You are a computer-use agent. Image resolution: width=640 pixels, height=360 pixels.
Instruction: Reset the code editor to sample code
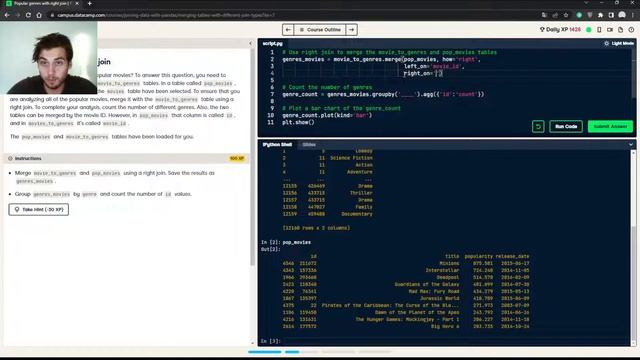tap(538, 127)
